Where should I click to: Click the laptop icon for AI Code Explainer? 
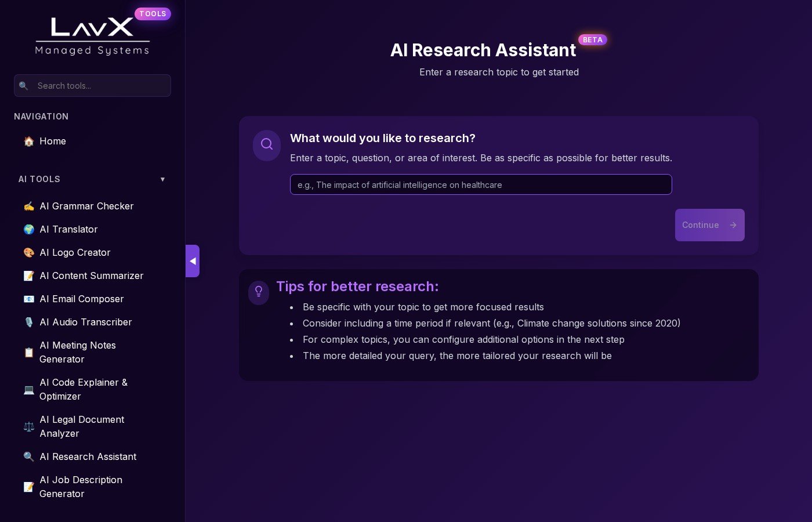tap(28, 390)
